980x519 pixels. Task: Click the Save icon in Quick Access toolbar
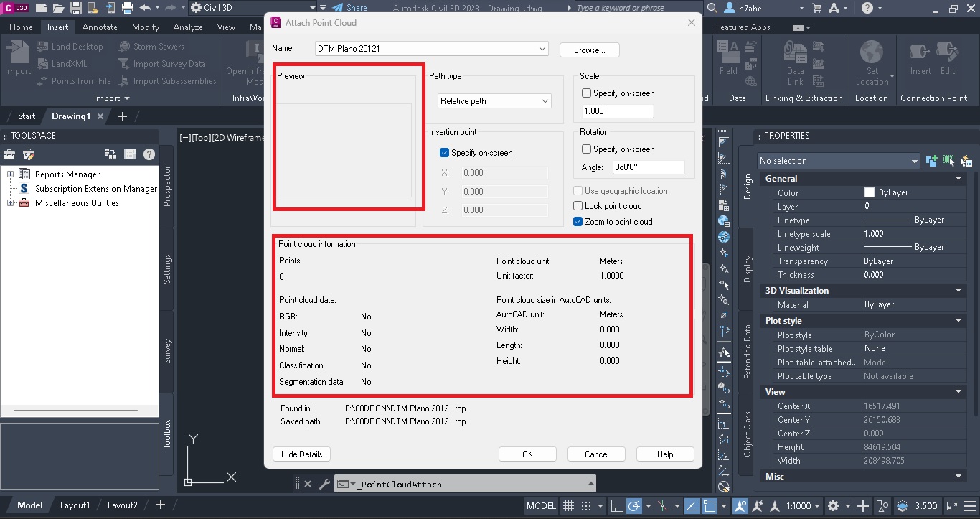click(77, 8)
